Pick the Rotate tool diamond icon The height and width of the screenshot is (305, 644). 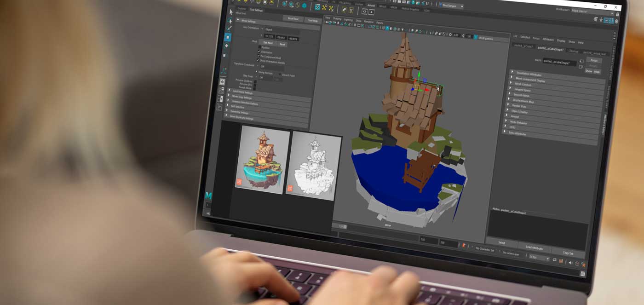(227, 46)
